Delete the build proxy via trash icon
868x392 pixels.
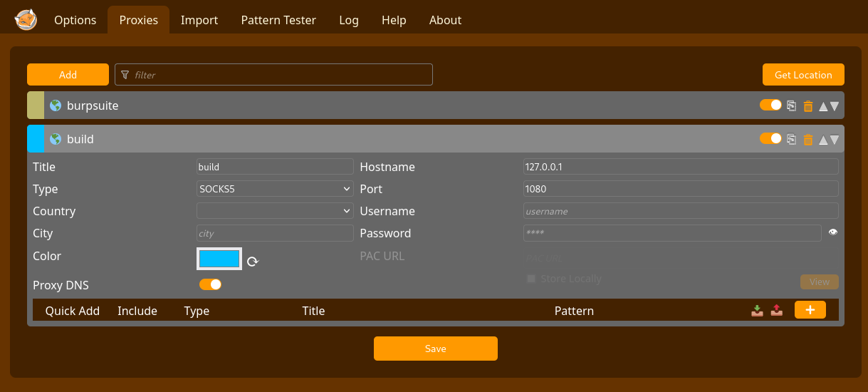[807, 140]
